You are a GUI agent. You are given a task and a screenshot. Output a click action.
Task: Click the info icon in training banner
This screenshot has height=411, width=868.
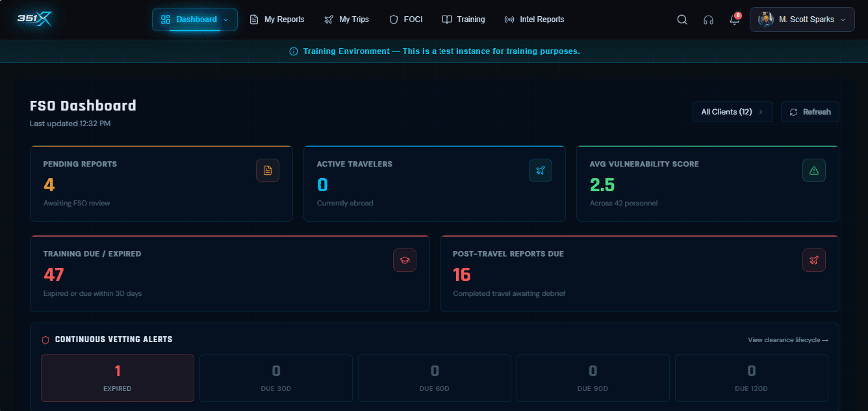click(293, 51)
